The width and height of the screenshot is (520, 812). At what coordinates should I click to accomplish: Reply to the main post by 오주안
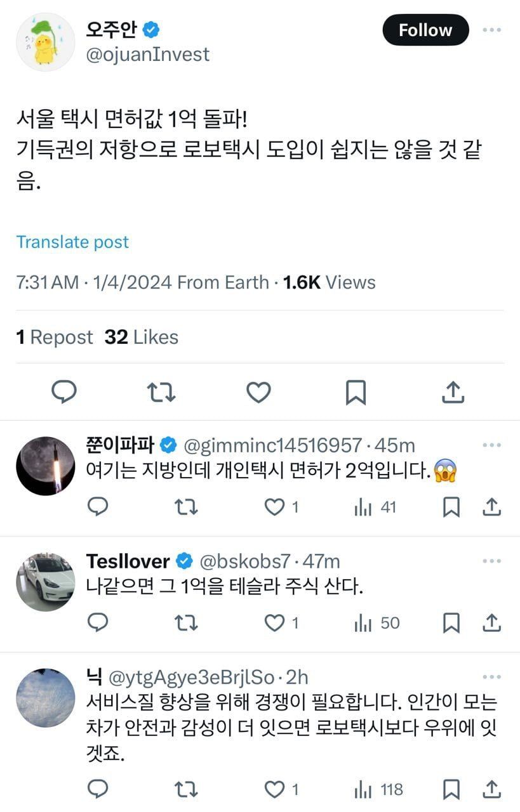(x=64, y=392)
